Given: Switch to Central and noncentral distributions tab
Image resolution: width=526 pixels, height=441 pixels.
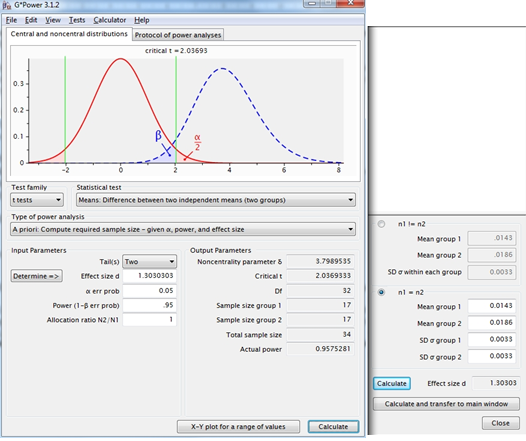Looking at the screenshot, I should tap(69, 34).
